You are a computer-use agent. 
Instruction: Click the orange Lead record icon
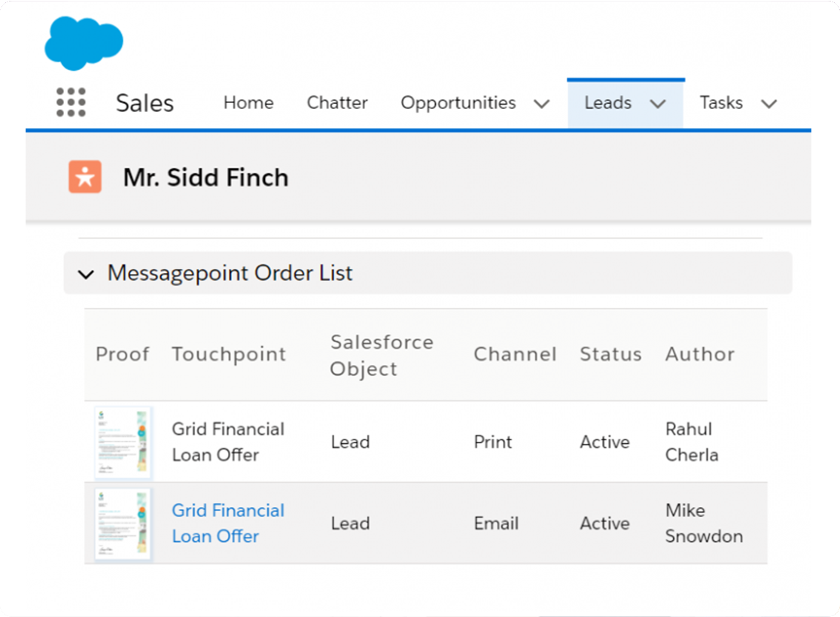[x=84, y=178]
